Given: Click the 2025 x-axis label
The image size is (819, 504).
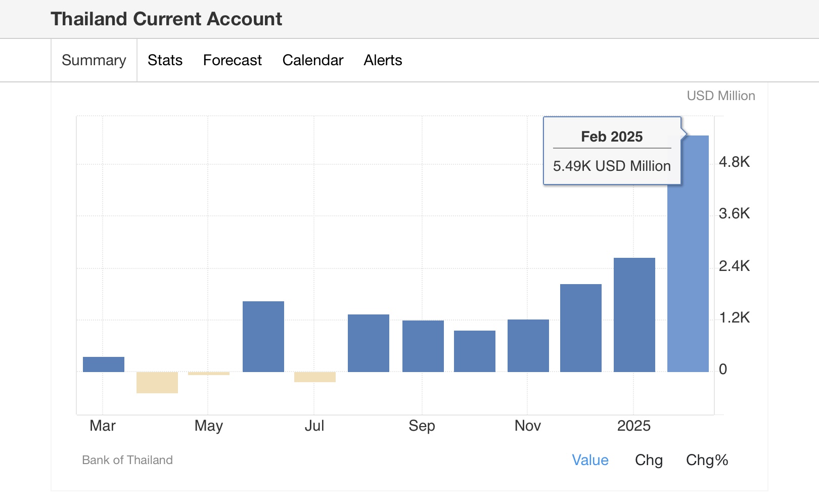Looking at the screenshot, I should (633, 426).
